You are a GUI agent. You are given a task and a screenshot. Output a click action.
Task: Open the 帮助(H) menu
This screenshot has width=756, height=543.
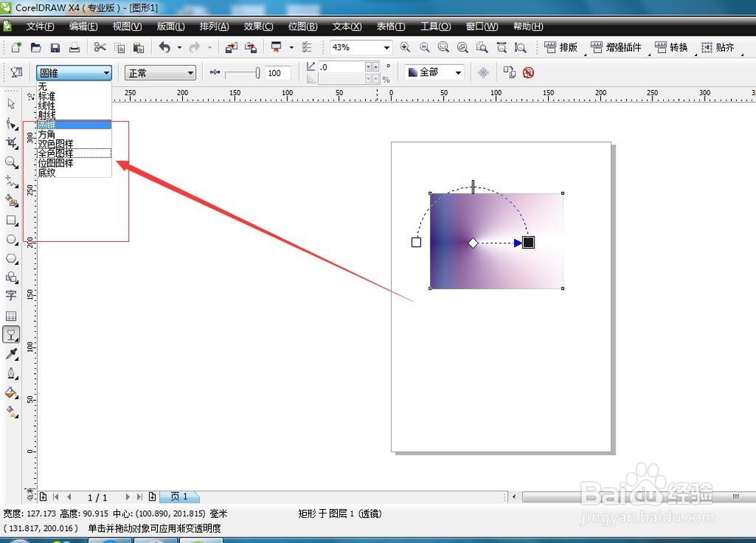528,26
